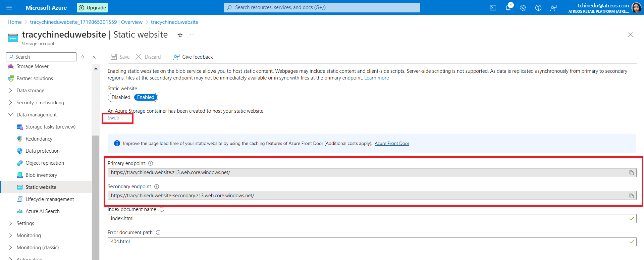
Task: Open Blob inventory in the sidebar
Action: pyautogui.click(x=41, y=175)
